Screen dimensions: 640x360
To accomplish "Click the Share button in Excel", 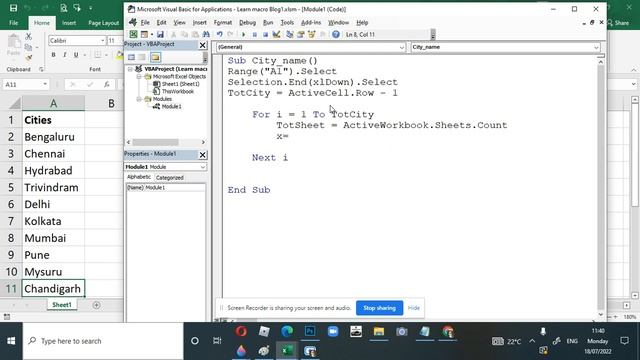I will [x=619, y=23].
